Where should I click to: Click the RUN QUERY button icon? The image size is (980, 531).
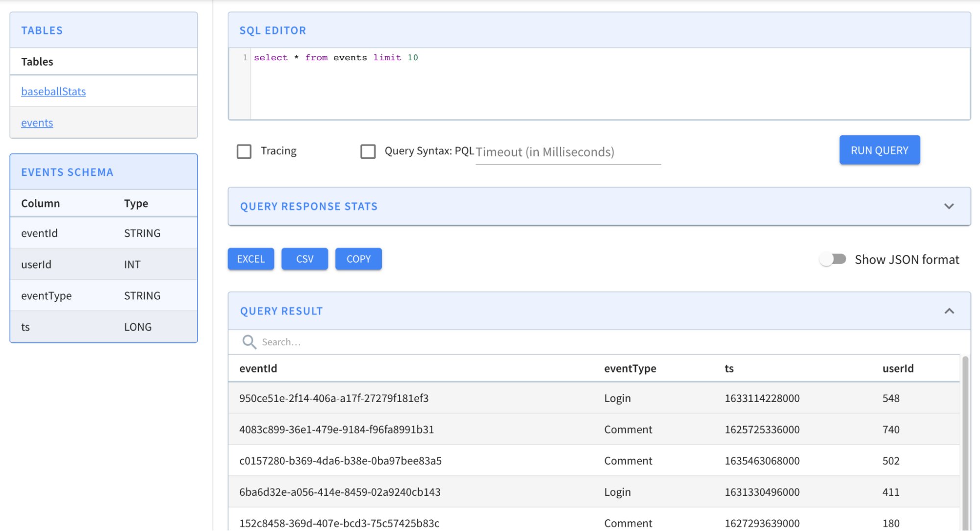click(x=880, y=150)
